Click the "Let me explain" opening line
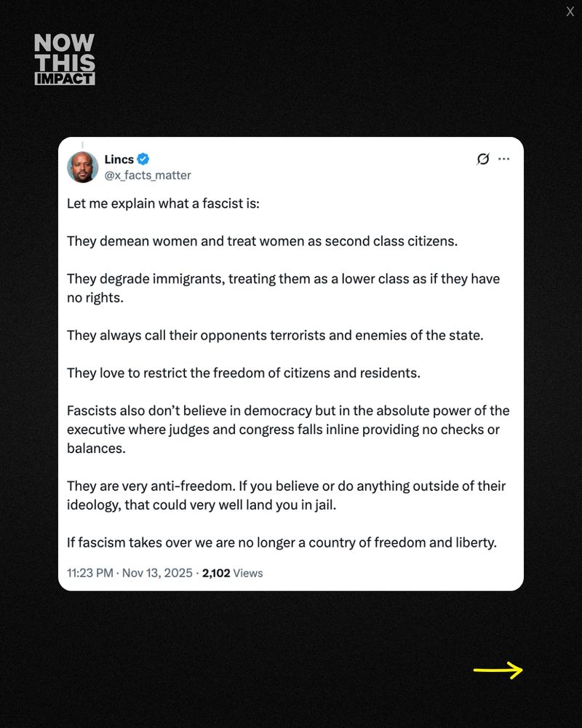This screenshot has width=582, height=728. pos(162,202)
